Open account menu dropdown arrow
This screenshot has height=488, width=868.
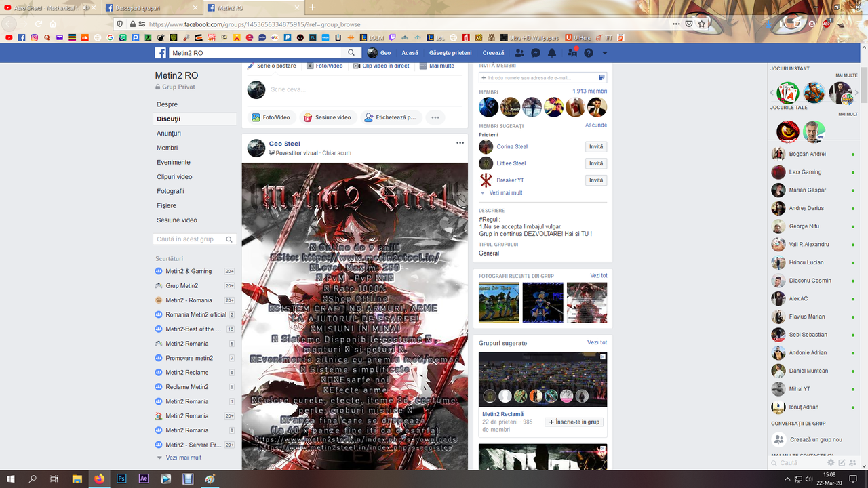[x=604, y=53]
